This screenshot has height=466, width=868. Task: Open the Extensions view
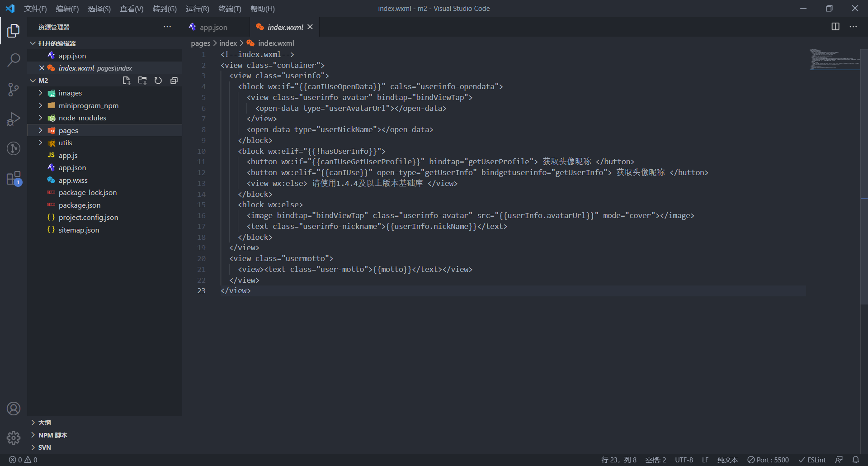pos(14,178)
